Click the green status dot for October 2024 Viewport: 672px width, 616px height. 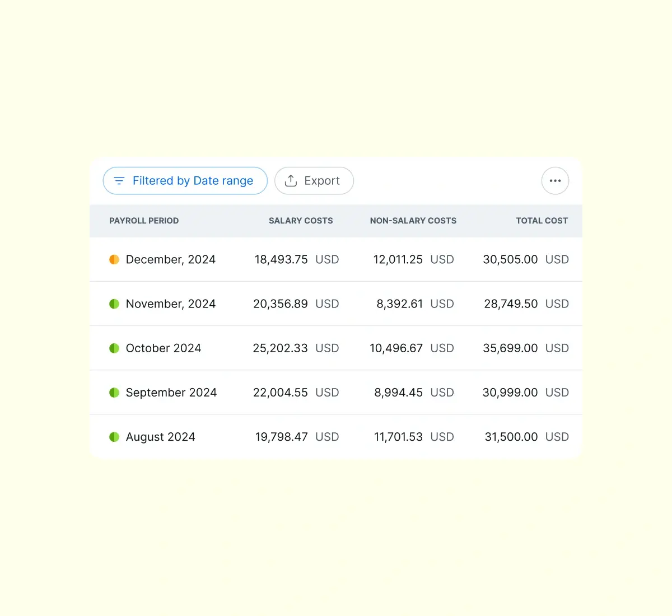[114, 348]
